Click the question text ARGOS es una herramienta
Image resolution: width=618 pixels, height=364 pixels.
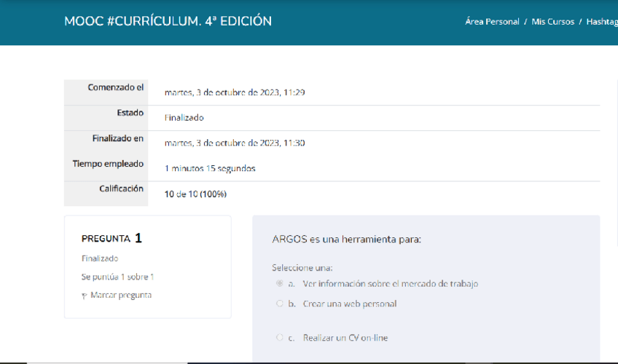pos(346,240)
